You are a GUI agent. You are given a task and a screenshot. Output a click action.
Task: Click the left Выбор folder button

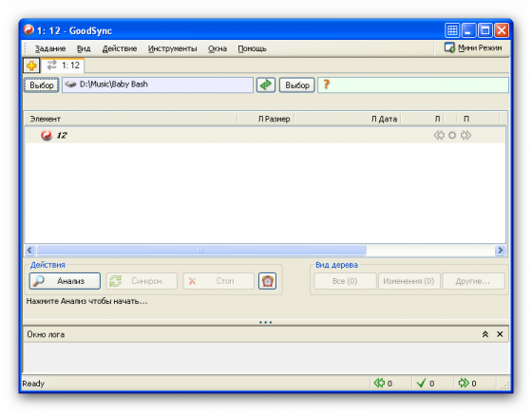coord(42,85)
